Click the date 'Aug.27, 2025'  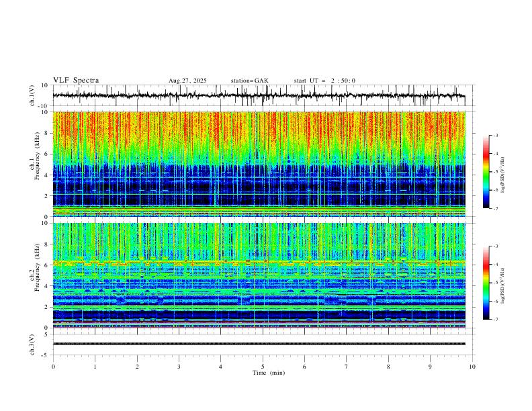pos(187,81)
